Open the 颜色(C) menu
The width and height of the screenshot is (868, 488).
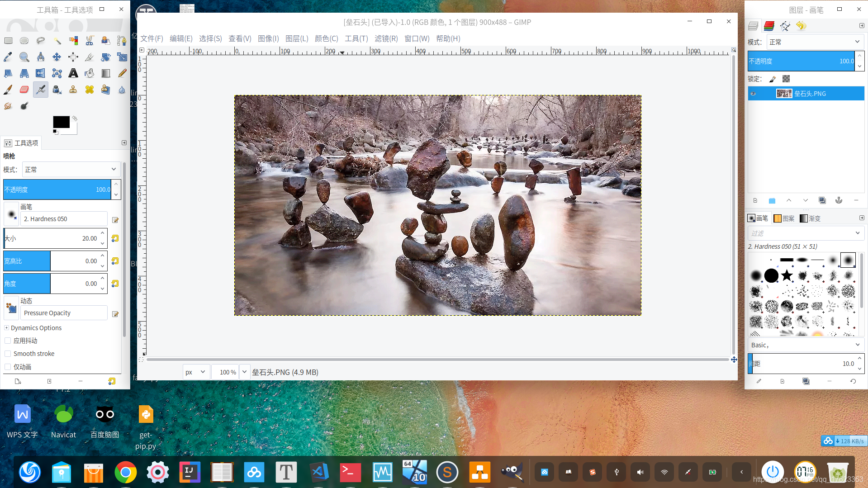pos(326,39)
